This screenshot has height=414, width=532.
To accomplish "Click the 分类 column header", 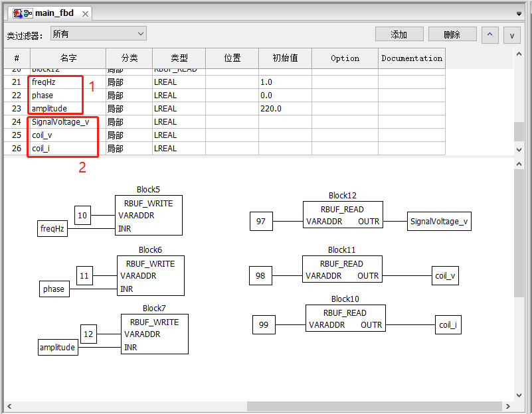I will 130,58.
